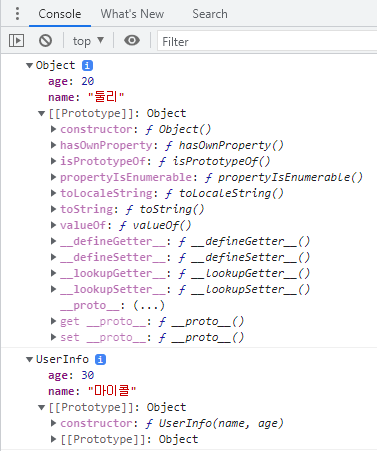Collapse the first Object entry
This screenshot has width=377, height=451.
coord(29,65)
